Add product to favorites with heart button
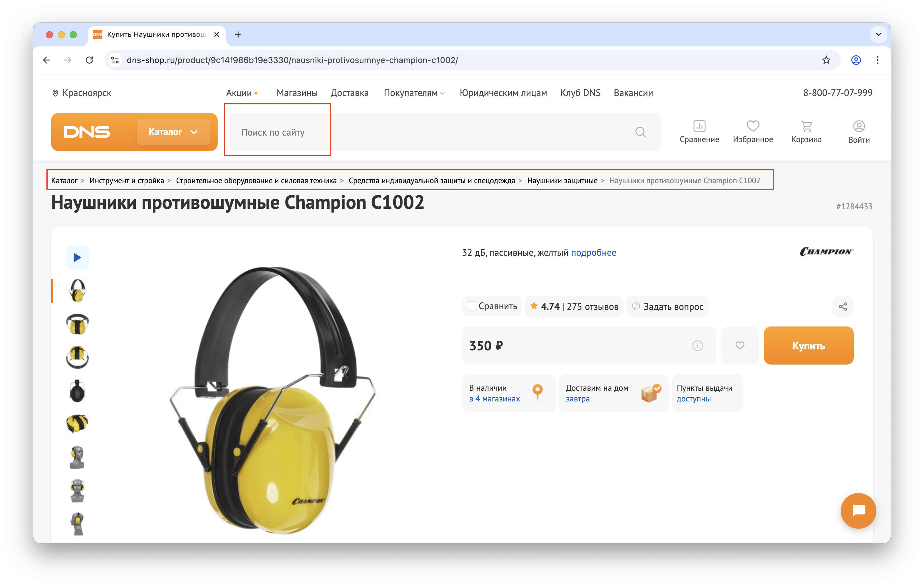Screen dimensions: 924x587 click(x=739, y=346)
